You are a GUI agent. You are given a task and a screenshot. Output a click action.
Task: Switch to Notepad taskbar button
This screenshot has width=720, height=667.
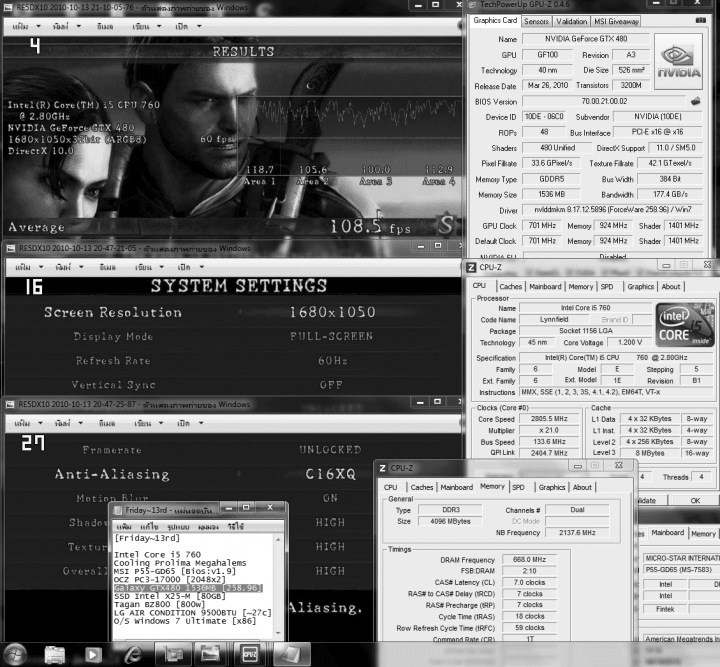pyautogui.click(x=290, y=654)
